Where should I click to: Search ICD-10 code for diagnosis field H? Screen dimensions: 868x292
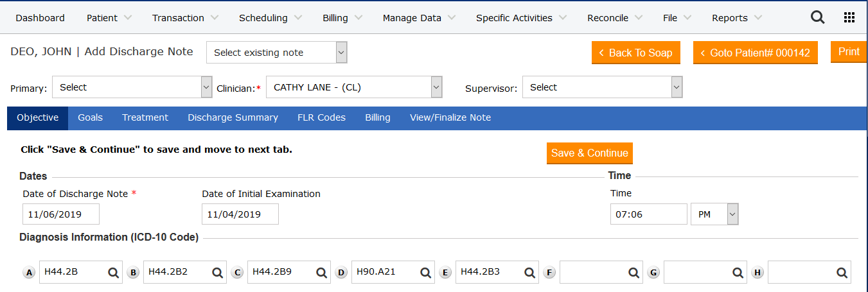click(842, 273)
